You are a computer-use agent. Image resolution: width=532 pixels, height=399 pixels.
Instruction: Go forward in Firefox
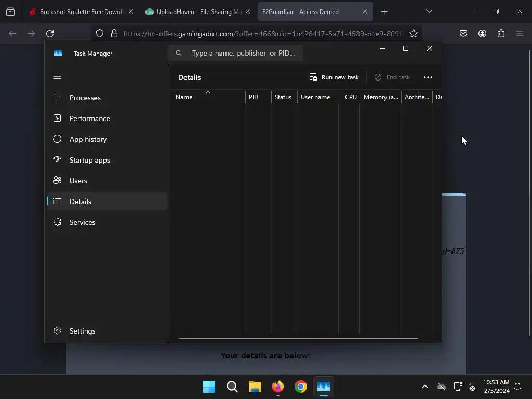click(x=31, y=33)
